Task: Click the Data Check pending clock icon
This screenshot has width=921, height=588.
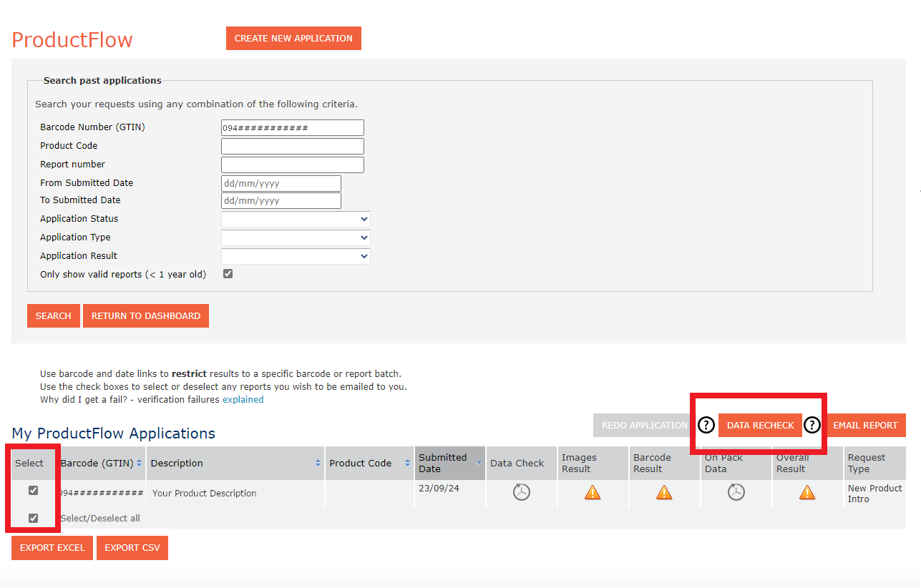Action: [522, 492]
